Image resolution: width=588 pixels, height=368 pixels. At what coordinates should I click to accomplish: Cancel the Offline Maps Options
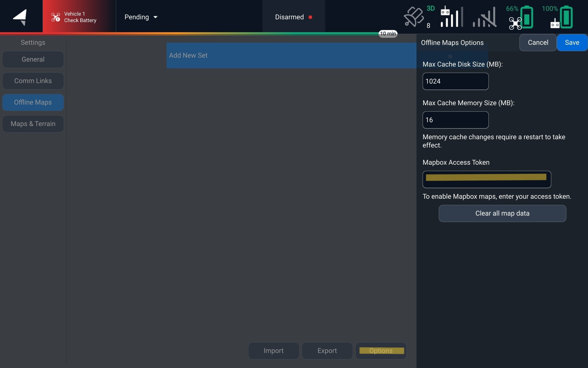[x=538, y=43]
